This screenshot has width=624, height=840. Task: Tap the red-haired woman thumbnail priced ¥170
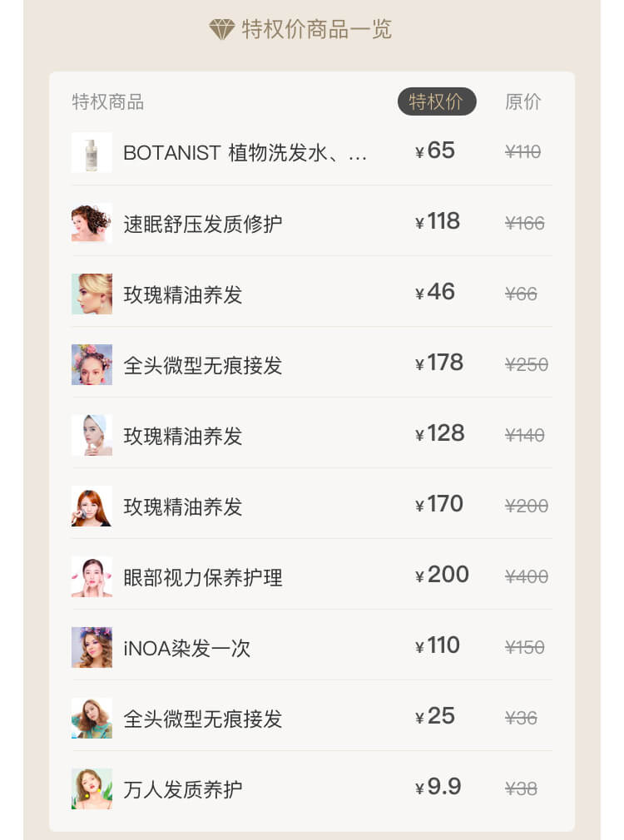point(92,506)
